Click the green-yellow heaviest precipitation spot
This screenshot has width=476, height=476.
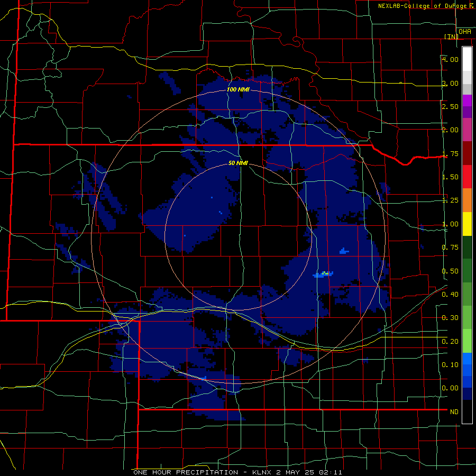[x=325, y=273]
